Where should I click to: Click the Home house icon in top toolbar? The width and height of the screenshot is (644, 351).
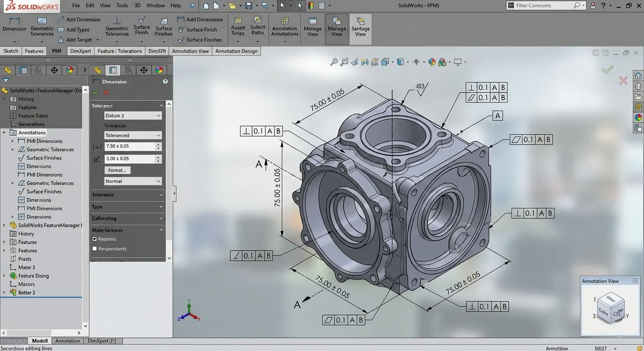(x=206, y=5)
